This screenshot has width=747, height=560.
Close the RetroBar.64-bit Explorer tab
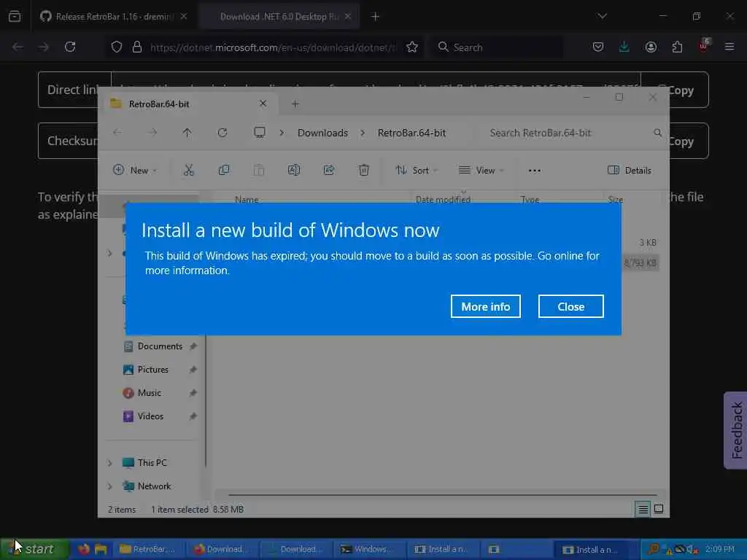click(x=263, y=104)
